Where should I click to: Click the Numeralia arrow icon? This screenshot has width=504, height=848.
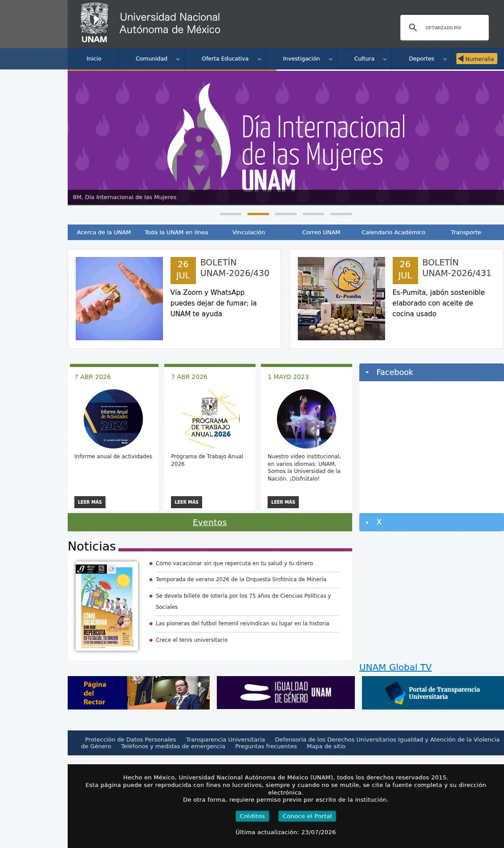[461, 58]
